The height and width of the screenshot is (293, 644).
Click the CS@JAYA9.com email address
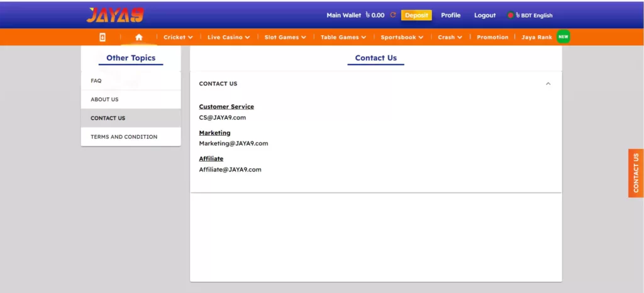(x=223, y=118)
